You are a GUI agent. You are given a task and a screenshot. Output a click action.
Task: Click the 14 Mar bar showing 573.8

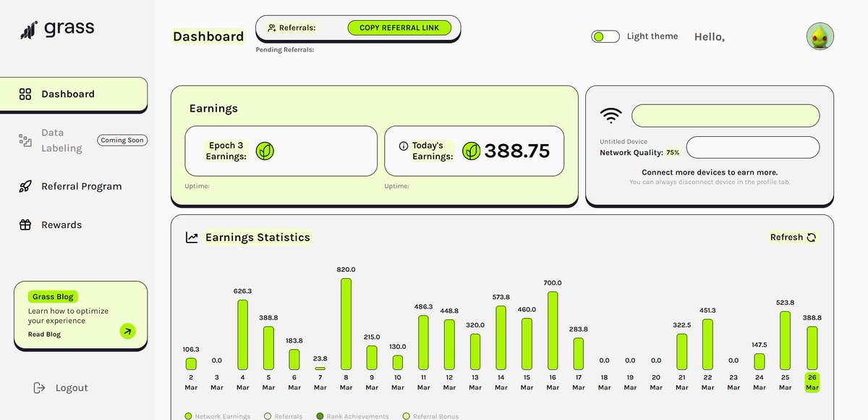(501, 338)
